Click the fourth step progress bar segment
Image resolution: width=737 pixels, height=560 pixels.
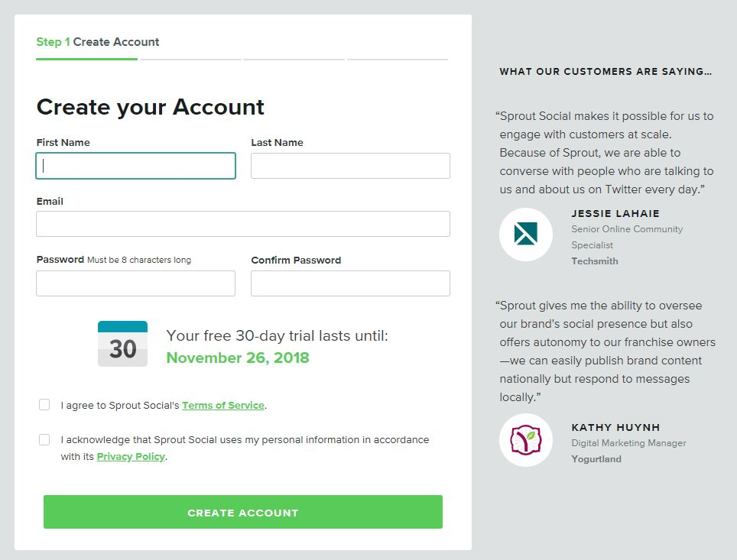tap(398, 59)
